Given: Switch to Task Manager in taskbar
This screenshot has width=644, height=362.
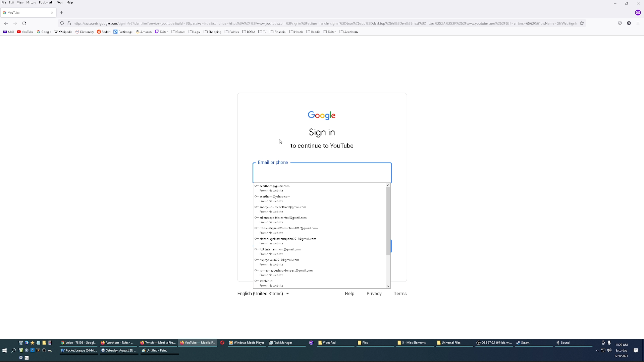Looking at the screenshot, I should 287,343.
